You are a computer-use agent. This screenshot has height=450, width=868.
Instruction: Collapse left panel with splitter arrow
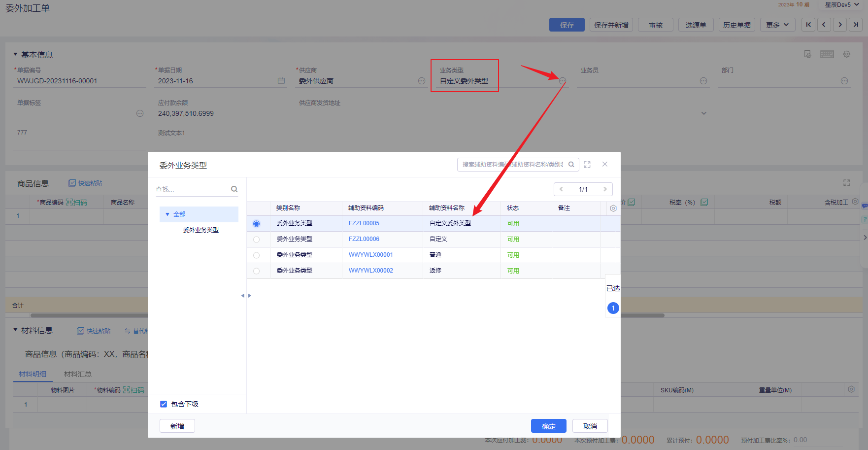click(x=242, y=296)
